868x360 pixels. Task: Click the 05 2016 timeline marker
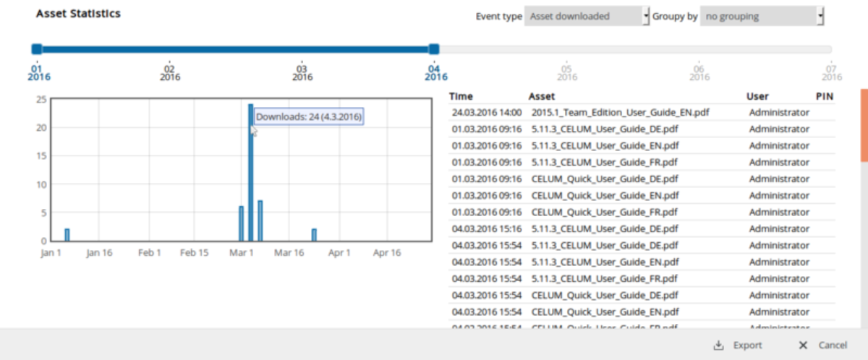point(567,72)
